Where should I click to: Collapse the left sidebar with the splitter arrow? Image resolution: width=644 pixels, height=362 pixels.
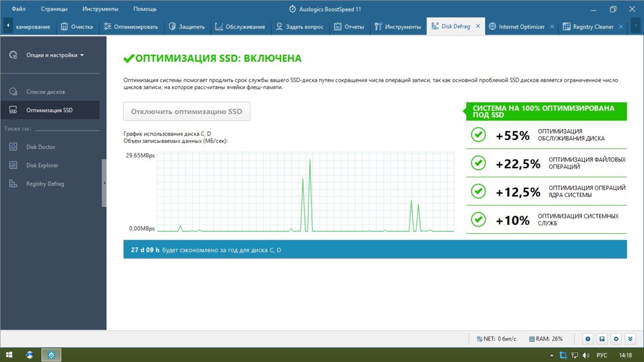click(104, 183)
